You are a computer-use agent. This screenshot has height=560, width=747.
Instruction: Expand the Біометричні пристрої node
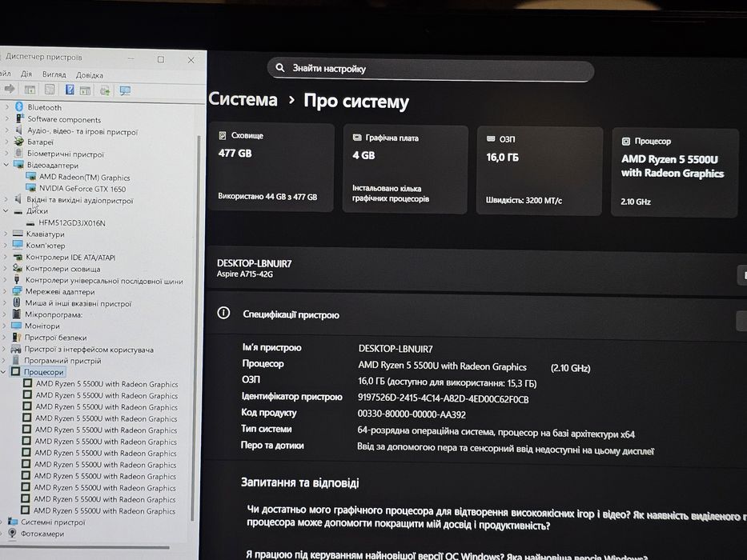coord(6,153)
